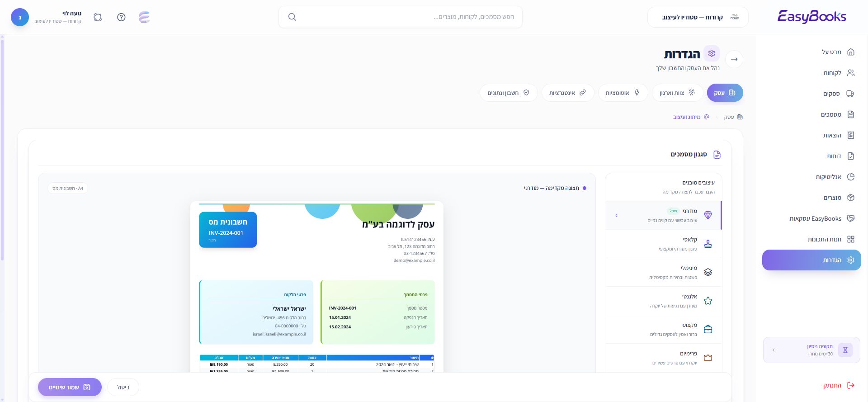Click the user avatar circle נ

(x=20, y=17)
